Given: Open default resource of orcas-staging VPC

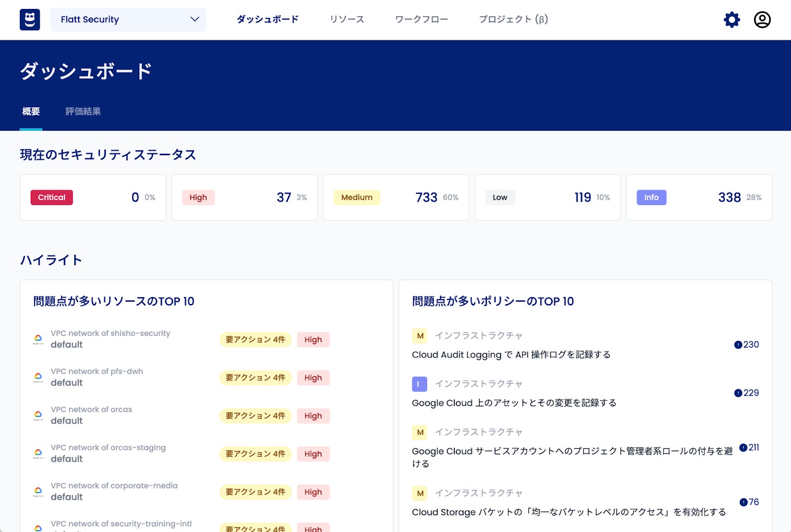Looking at the screenshot, I should 67,459.
